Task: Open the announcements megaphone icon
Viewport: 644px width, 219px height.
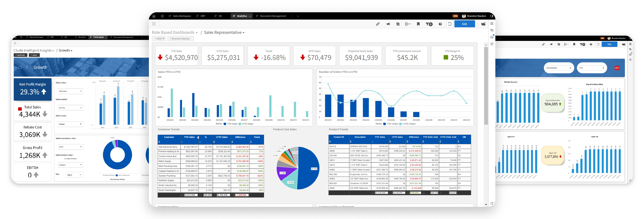Action: coord(388,24)
